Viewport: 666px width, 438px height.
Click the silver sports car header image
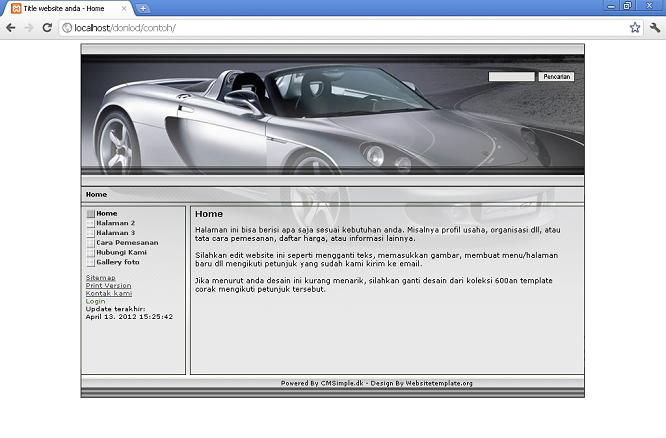tap(333, 115)
